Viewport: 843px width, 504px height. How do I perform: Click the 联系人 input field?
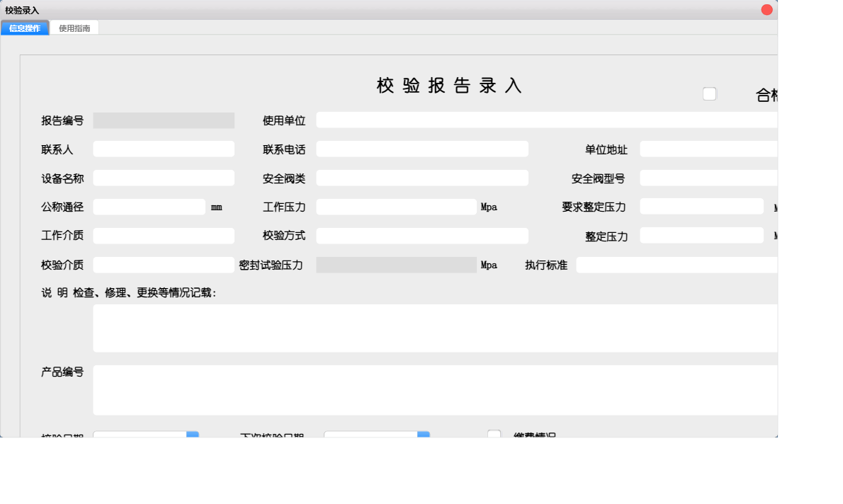click(x=164, y=149)
